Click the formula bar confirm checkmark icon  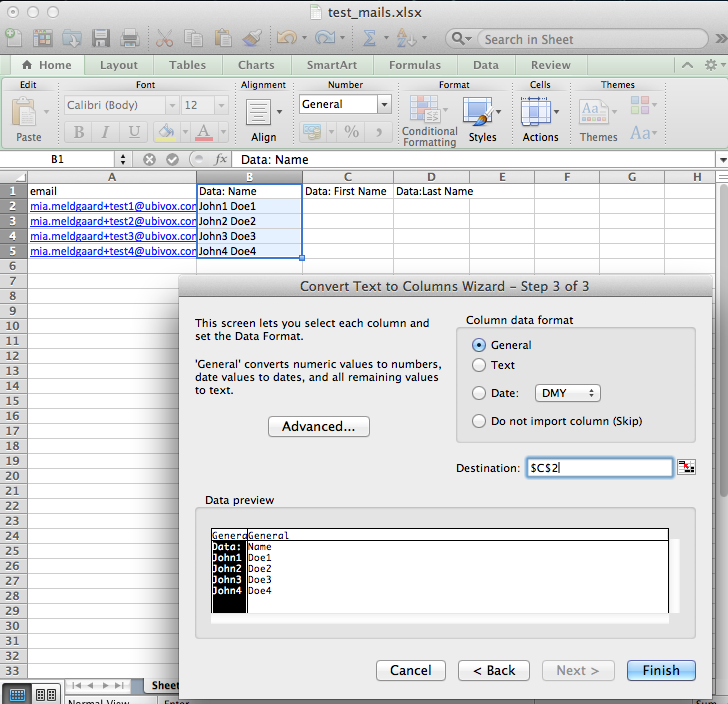[x=172, y=160]
